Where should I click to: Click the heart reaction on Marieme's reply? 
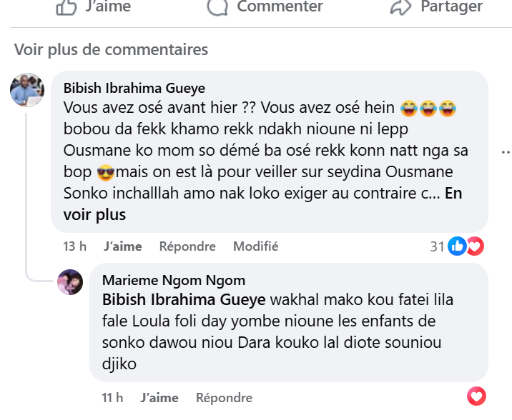point(476,396)
